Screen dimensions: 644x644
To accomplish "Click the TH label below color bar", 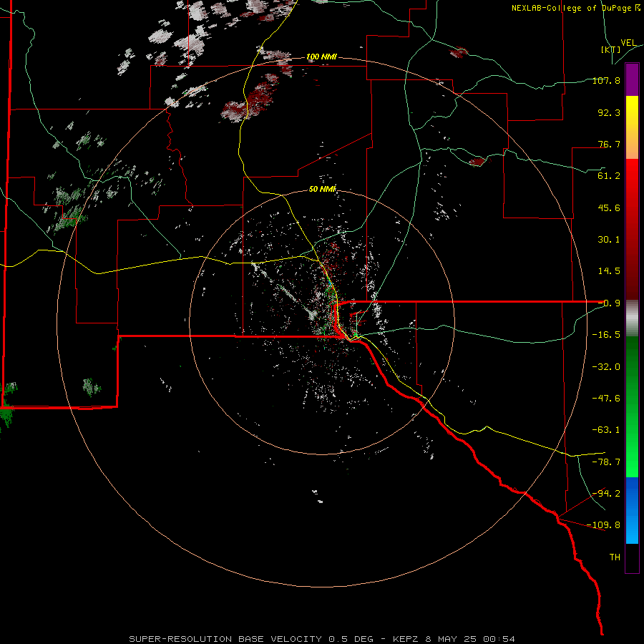I will tap(615, 557).
